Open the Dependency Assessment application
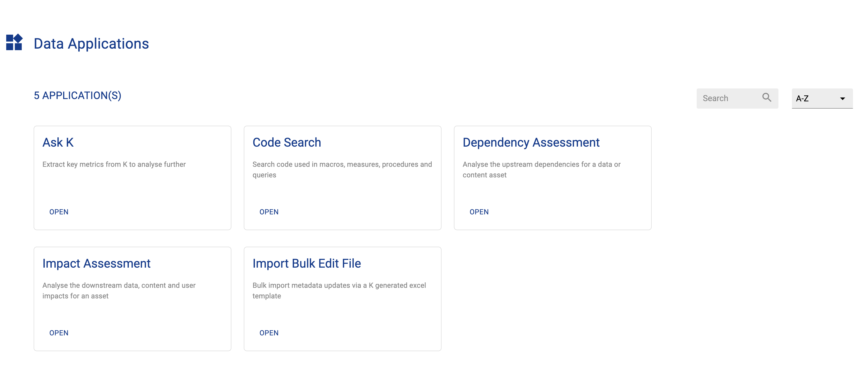 pyautogui.click(x=479, y=212)
